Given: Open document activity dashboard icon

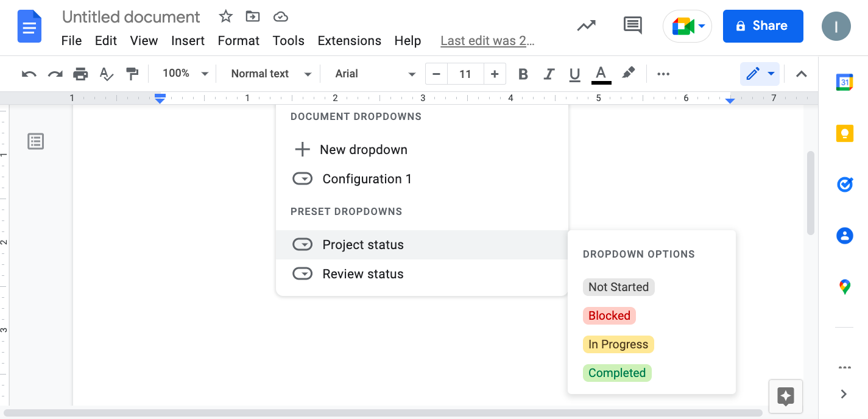Looking at the screenshot, I should click(586, 26).
